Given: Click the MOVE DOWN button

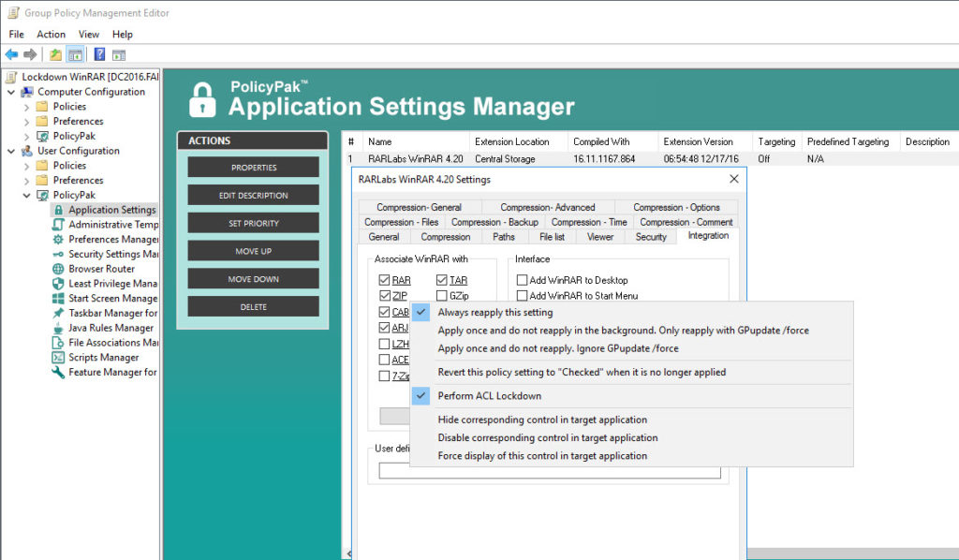Looking at the screenshot, I should (x=253, y=279).
